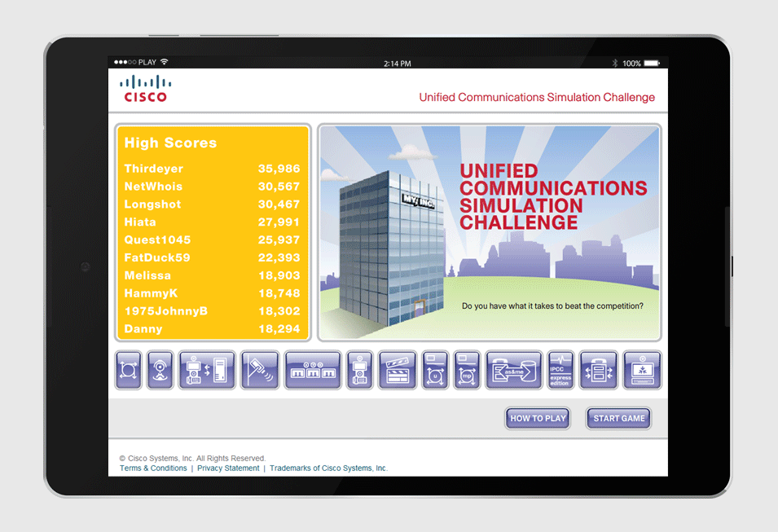Click the My Inc. office building image
Image resolution: width=778 pixels, height=532 pixels.
pyautogui.click(x=392, y=247)
